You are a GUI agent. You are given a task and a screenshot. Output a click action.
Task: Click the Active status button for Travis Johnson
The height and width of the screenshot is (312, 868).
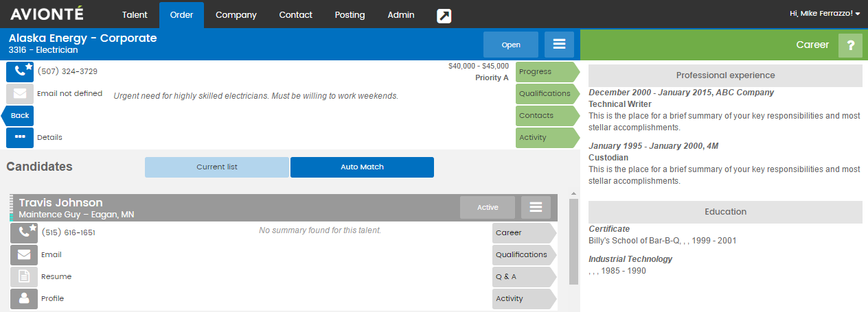[488, 207]
